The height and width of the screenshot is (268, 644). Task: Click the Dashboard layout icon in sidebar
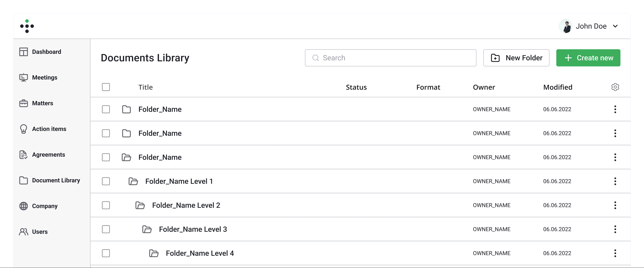point(23,52)
